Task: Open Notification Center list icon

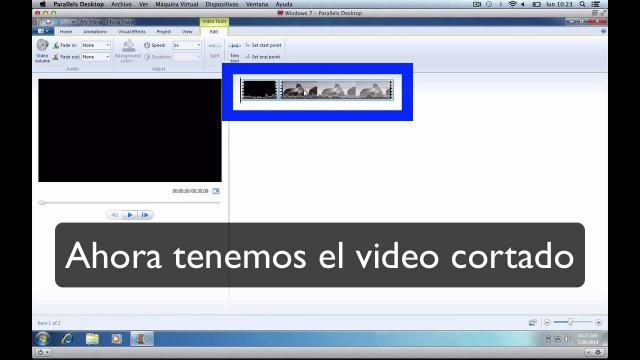Action: tap(596, 4)
